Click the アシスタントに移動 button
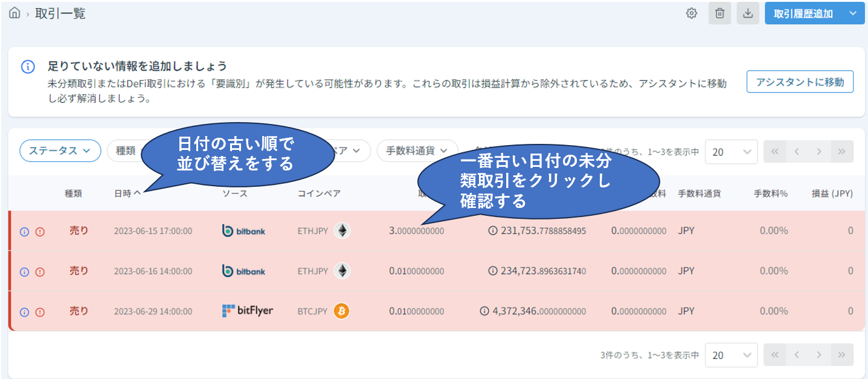 [800, 82]
